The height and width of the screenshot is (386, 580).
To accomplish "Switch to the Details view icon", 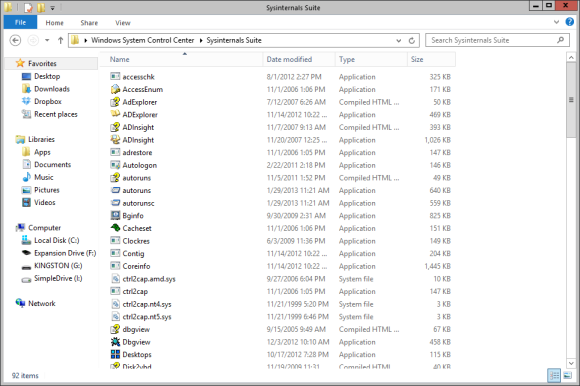I will click(554, 376).
